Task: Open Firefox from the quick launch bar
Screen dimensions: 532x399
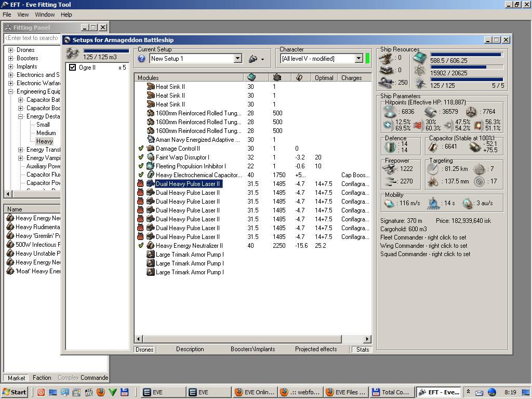Action: [x=101, y=392]
